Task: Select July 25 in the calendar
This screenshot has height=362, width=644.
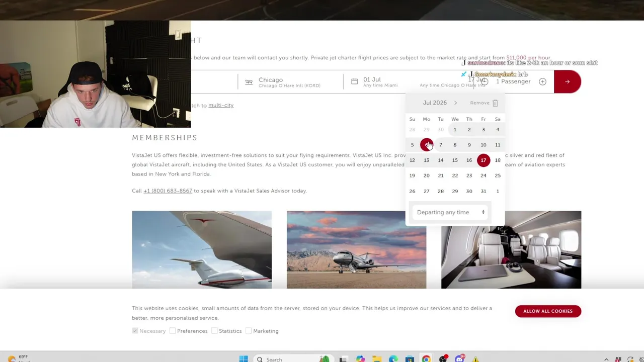Action: [x=498, y=175]
